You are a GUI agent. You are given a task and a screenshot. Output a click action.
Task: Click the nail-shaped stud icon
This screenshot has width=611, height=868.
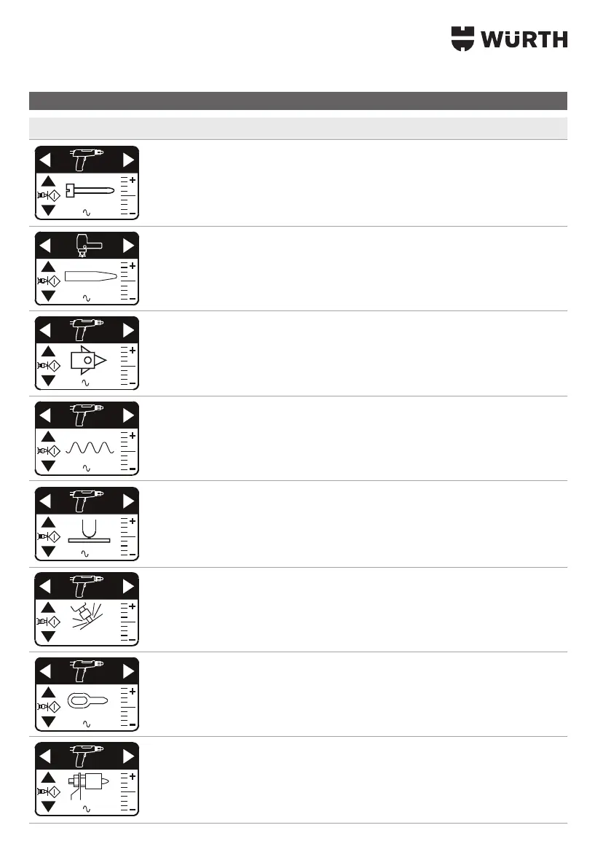point(89,191)
